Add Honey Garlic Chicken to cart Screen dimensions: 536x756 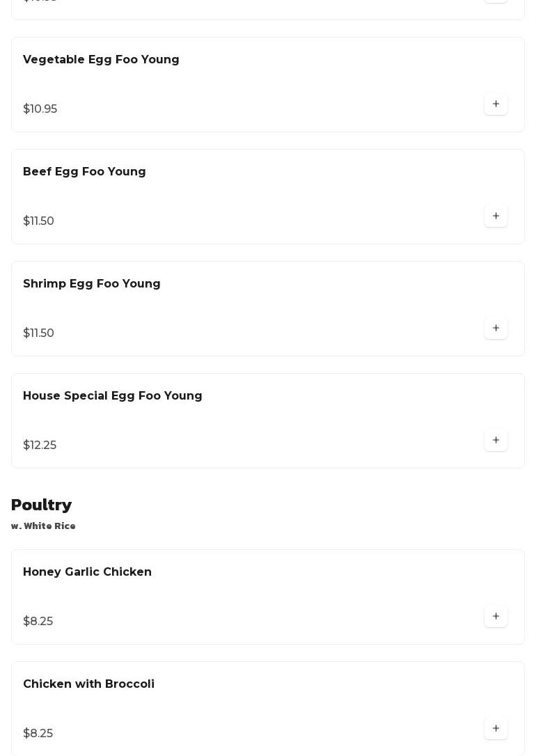click(496, 617)
